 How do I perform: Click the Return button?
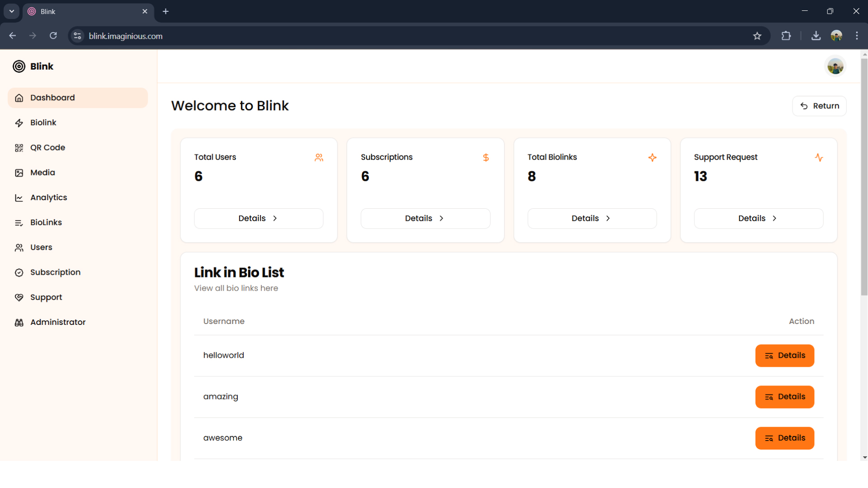pyautogui.click(x=819, y=105)
